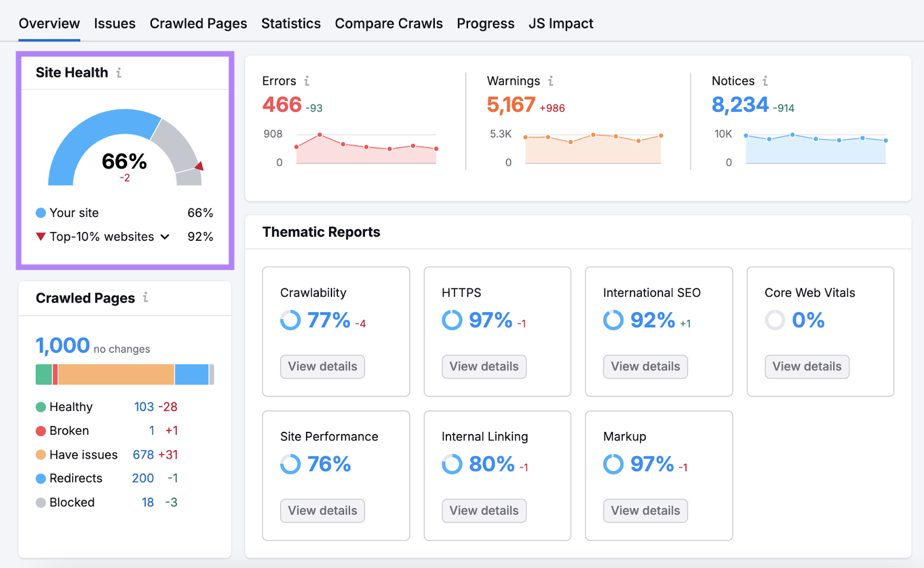View details for Crawlability report
This screenshot has height=568, width=924.
pyautogui.click(x=322, y=367)
